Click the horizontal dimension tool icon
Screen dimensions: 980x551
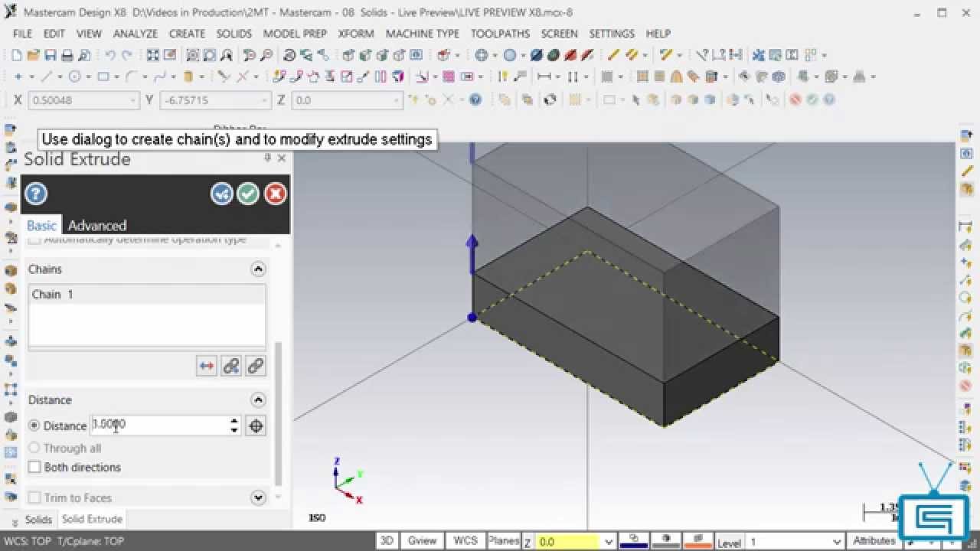coord(544,77)
